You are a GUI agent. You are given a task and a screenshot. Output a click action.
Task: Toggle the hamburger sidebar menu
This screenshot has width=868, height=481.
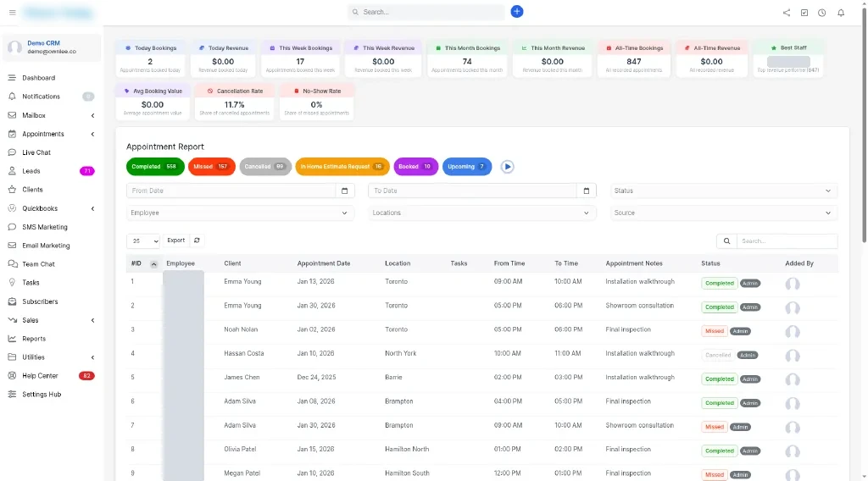coord(12,12)
